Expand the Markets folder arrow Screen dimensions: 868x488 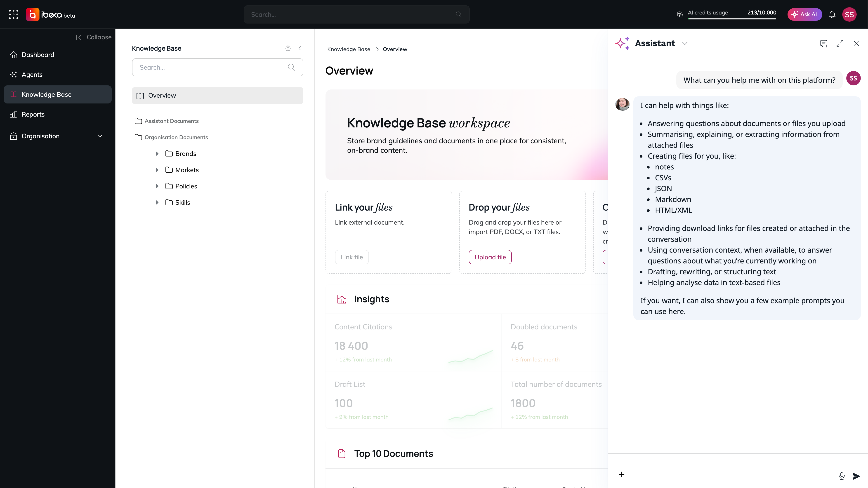157,170
